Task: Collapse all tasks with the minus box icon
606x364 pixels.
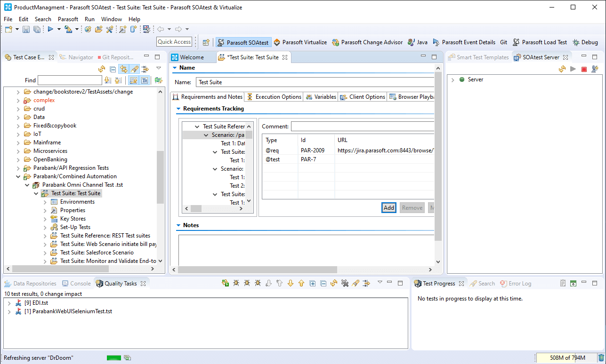Action: click(323, 283)
